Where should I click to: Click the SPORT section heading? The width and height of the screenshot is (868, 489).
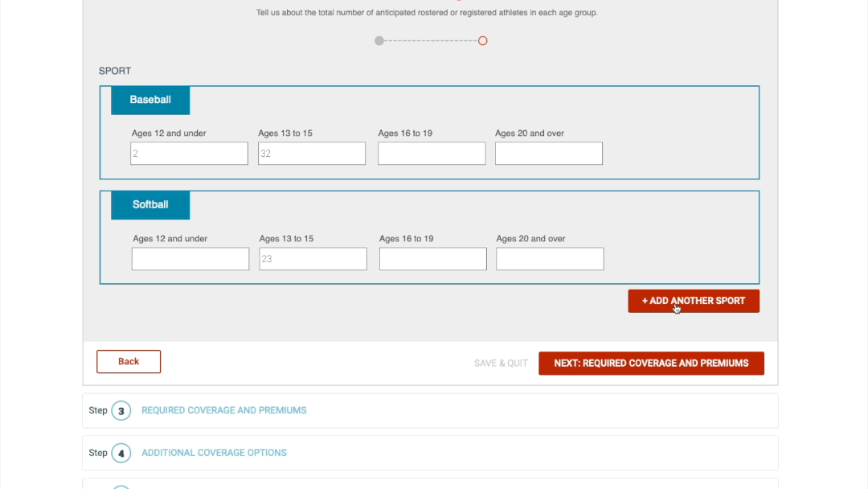tap(115, 71)
